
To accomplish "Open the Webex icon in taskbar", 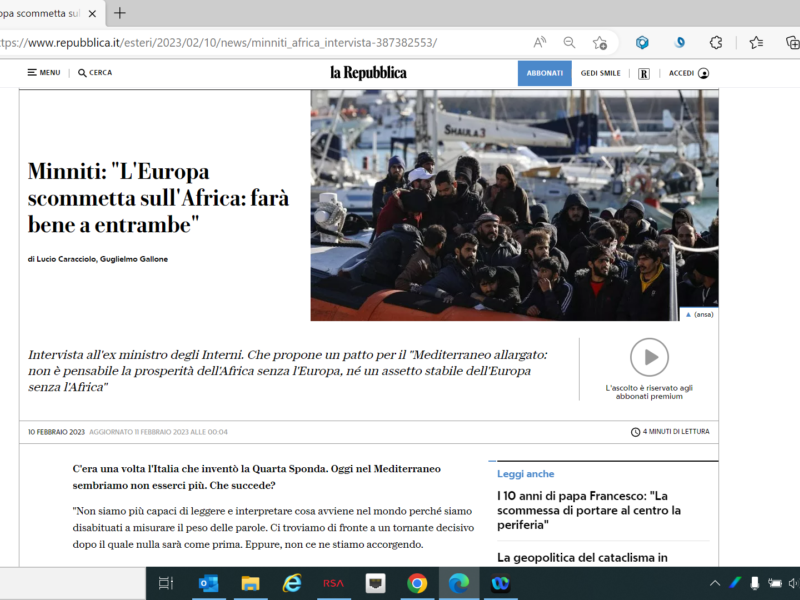I will (500, 583).
